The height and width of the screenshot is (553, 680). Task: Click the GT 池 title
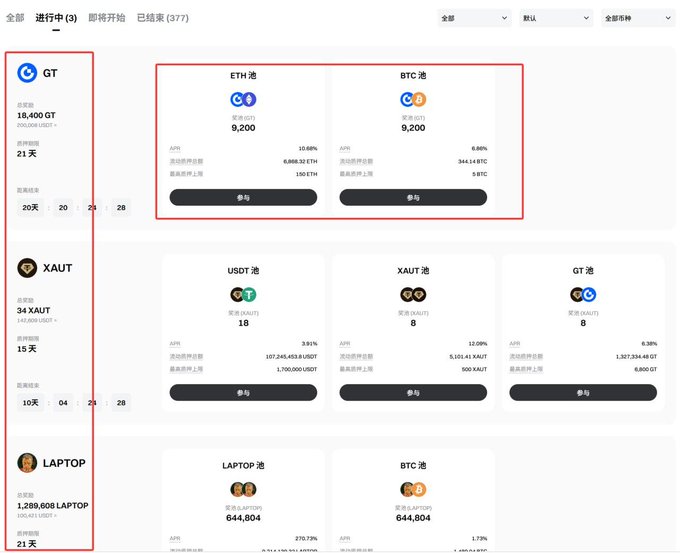pos(583,271)
